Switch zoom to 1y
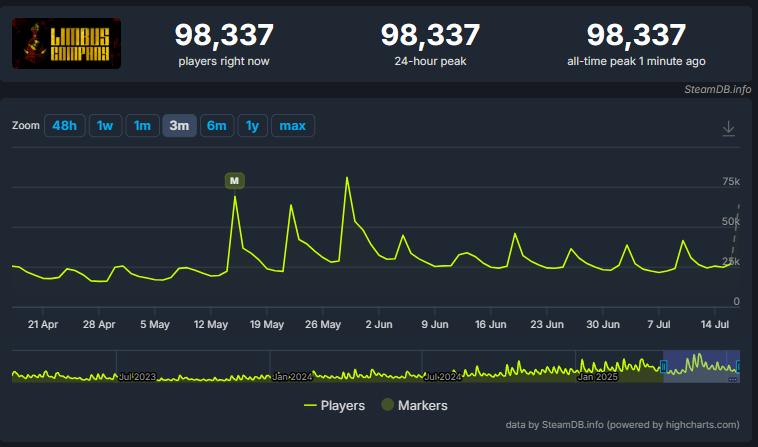This screenshot has width=758, height=447. [x=252, y=126]
